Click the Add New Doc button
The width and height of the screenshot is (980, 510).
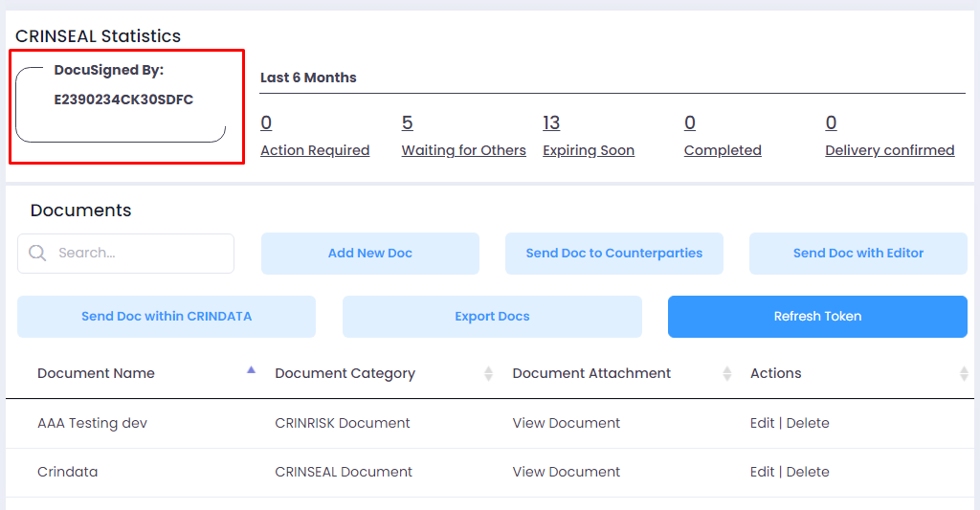(x=370, y=254)
